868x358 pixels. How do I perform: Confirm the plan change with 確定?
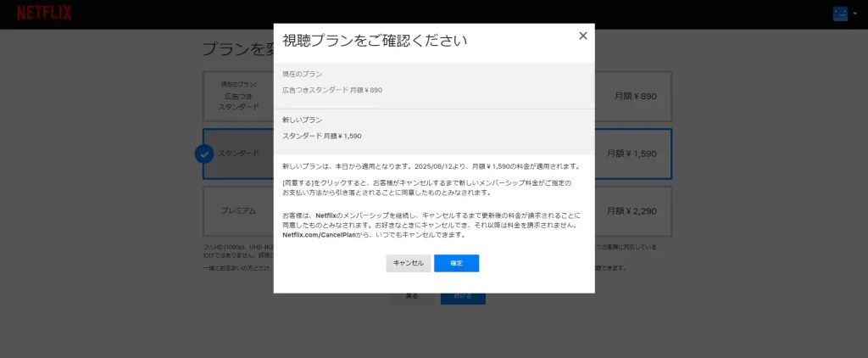tap(456, 263)
